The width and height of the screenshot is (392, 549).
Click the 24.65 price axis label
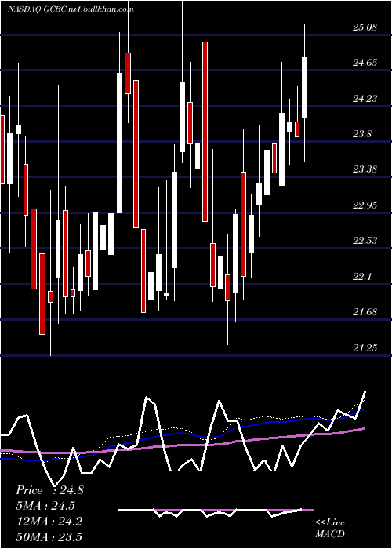click(365, 63)
